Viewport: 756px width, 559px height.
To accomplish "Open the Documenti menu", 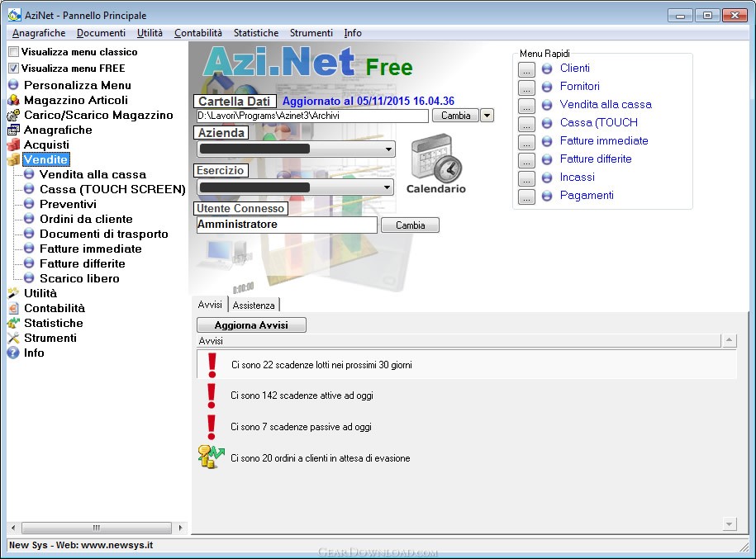I will (102, 33).
